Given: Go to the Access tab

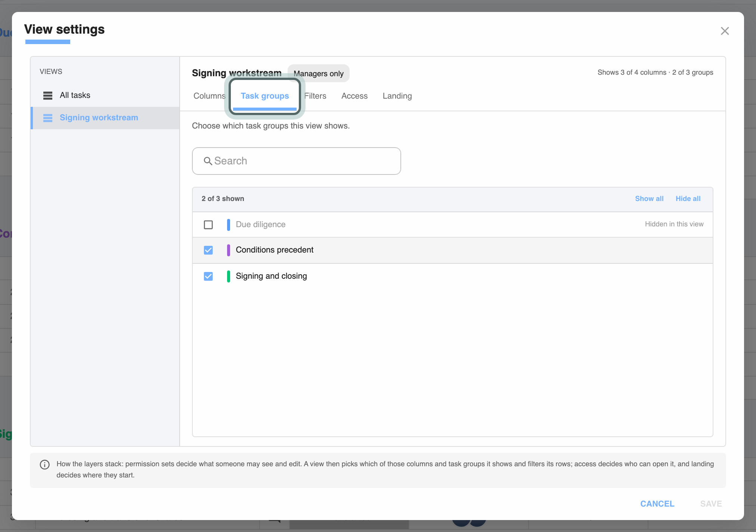Looking at the screenshot, I should coord(354,96).
